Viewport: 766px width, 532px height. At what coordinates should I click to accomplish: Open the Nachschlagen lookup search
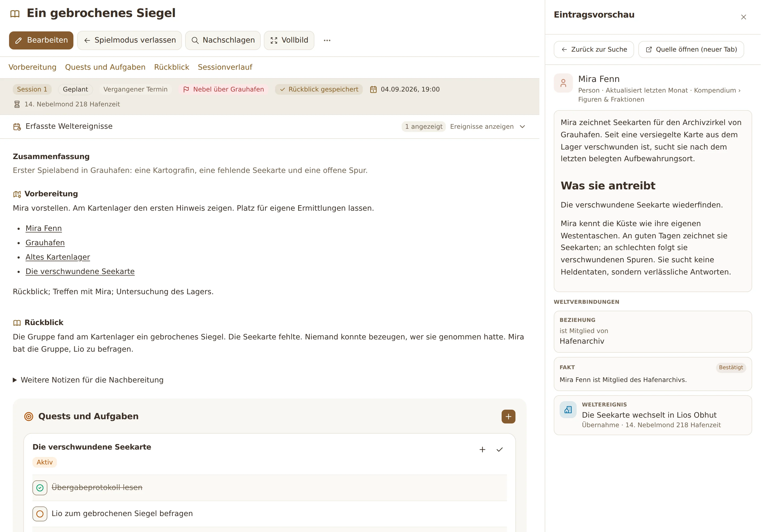pyautogui.click(x=223, y=40)
